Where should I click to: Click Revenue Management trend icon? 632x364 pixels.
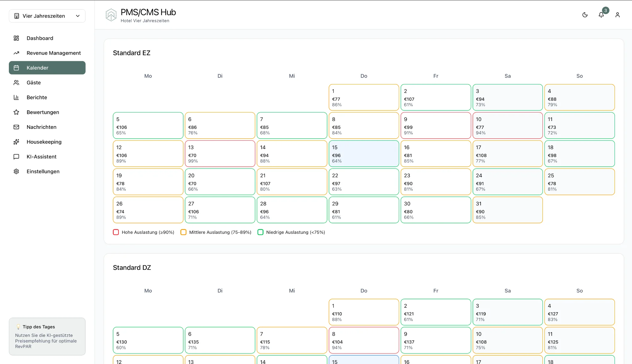[x=16, y=53]
